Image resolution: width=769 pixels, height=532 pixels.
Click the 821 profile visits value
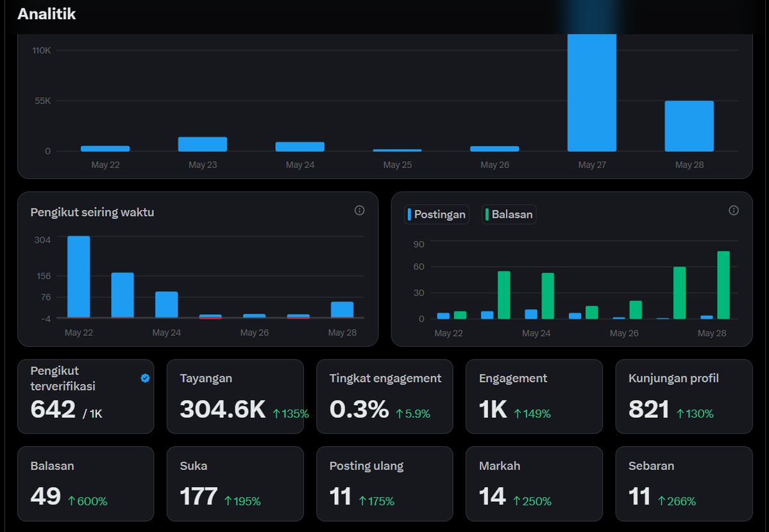649,410
